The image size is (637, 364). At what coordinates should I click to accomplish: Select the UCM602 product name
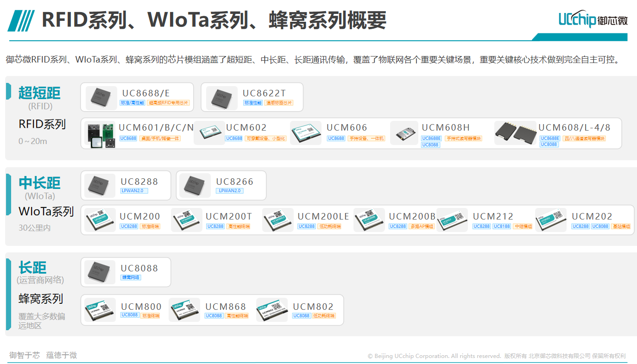pyautogui.click(x=246, y=127)
